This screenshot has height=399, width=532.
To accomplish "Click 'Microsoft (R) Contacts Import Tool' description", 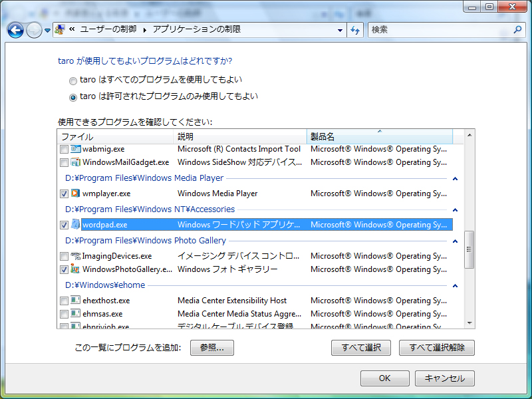I will (239, 149).
